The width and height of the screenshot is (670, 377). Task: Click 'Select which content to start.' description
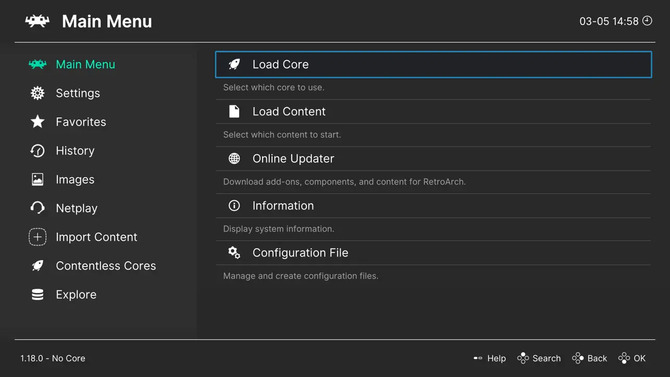[282, 135]
